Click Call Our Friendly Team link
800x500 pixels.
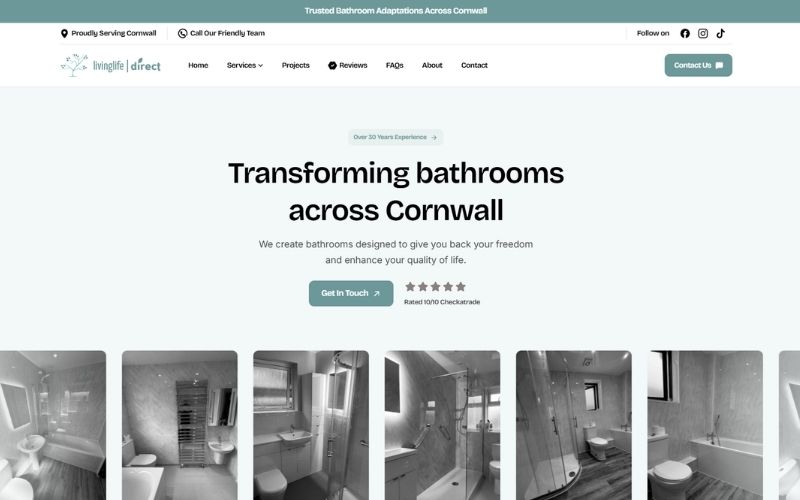click(227, 33)
